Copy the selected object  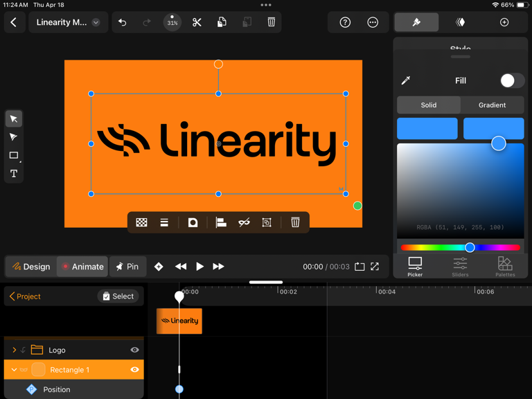(x=222, y=22)
